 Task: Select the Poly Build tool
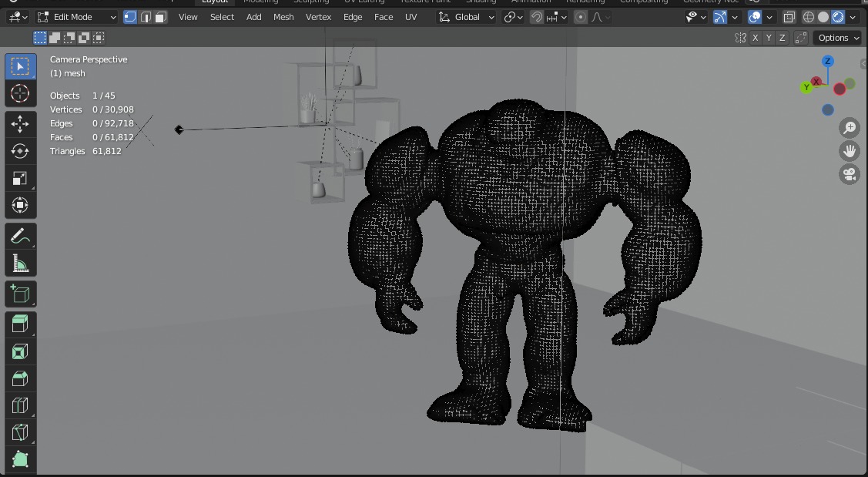point(21,459)
